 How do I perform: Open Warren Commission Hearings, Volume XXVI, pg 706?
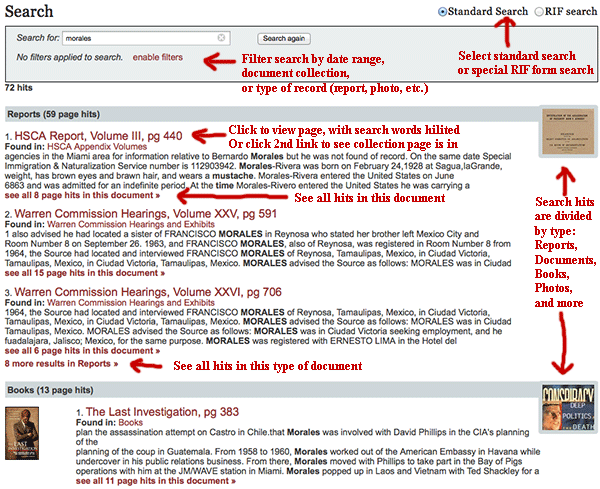(x=148, y=292)
